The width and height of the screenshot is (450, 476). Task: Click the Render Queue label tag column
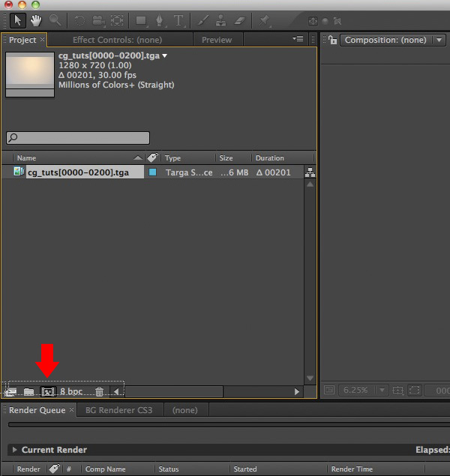click(x=54, y=469)
